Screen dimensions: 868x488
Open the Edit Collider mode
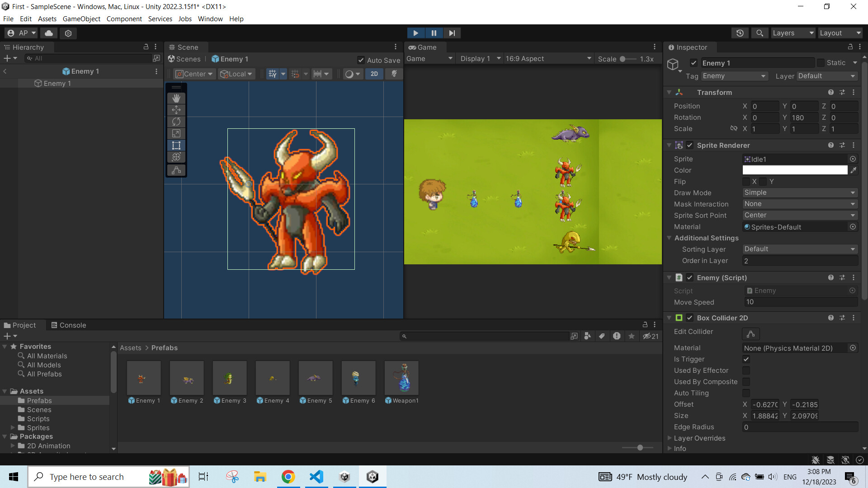point(750,334)
